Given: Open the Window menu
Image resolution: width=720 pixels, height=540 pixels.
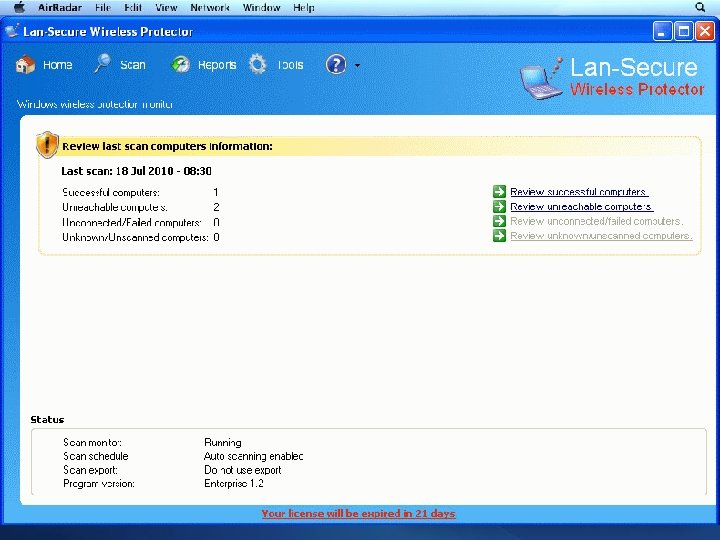Looking at the screenshot, I should coord(261,7).
